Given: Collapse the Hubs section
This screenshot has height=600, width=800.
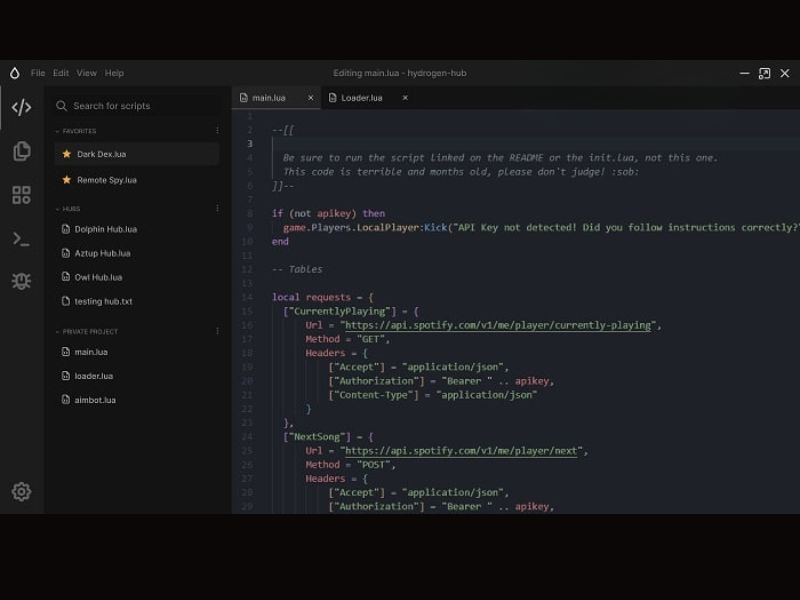Looking at the screenshot, I should pos(58,209).
